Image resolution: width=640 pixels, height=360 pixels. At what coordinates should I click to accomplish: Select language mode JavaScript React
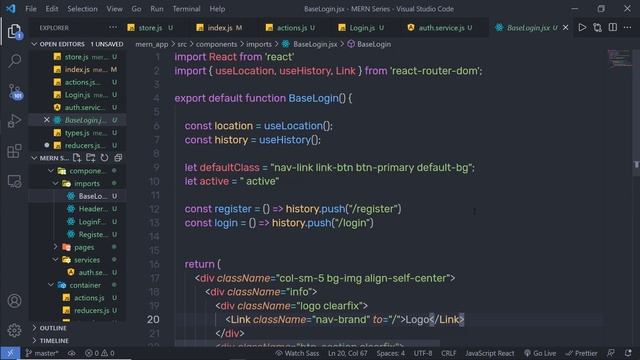click(489, 353)
